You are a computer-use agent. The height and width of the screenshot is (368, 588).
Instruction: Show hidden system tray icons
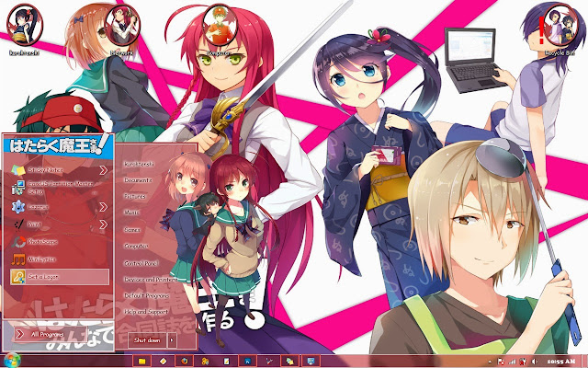[x=490, y=362]
